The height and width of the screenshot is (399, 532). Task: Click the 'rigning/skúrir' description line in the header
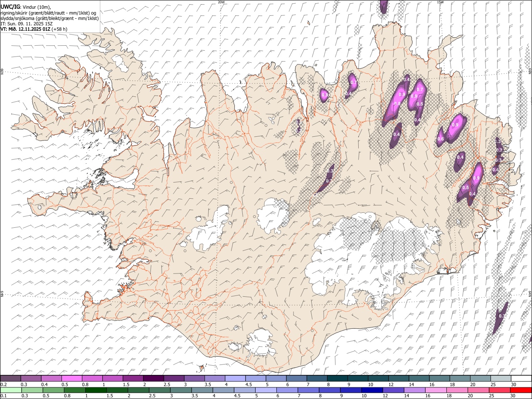point(48,12)
